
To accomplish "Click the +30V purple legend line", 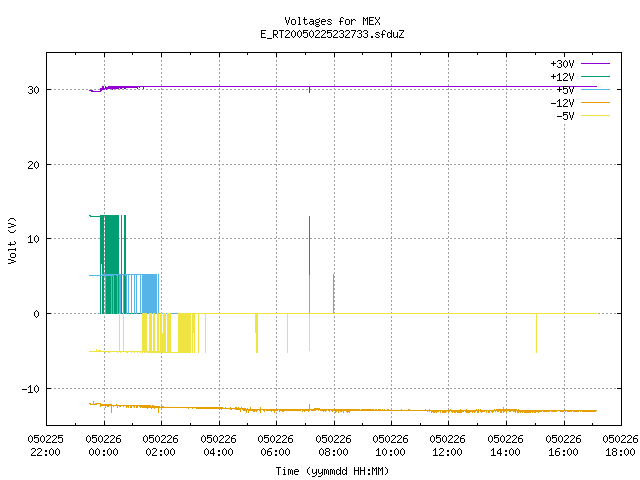I will pos(595,64).
